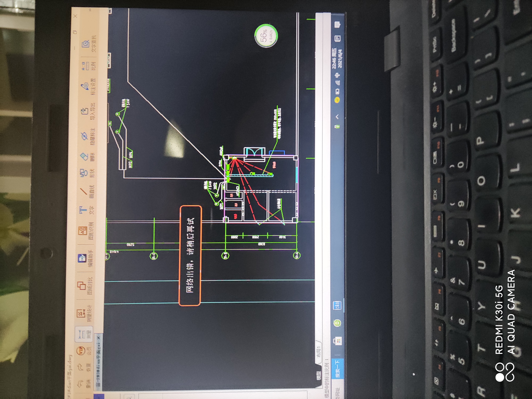The height and width of the screenshot is (399, 532).
Task: Expand the system tray hidden icons arrow
Action: coord(337,116)
